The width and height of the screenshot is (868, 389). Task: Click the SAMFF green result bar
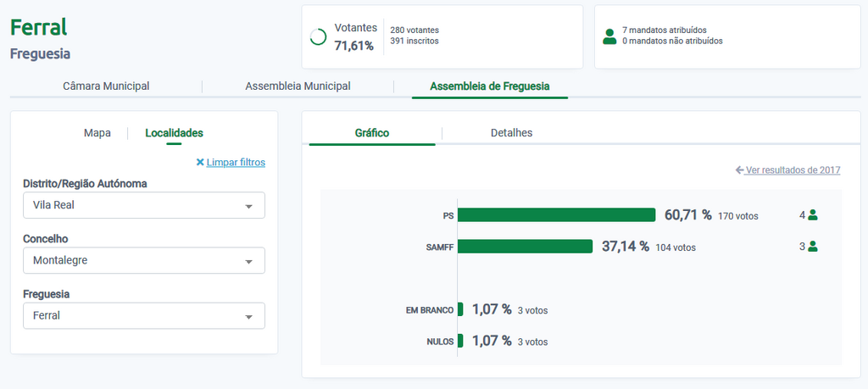point(525,247)
